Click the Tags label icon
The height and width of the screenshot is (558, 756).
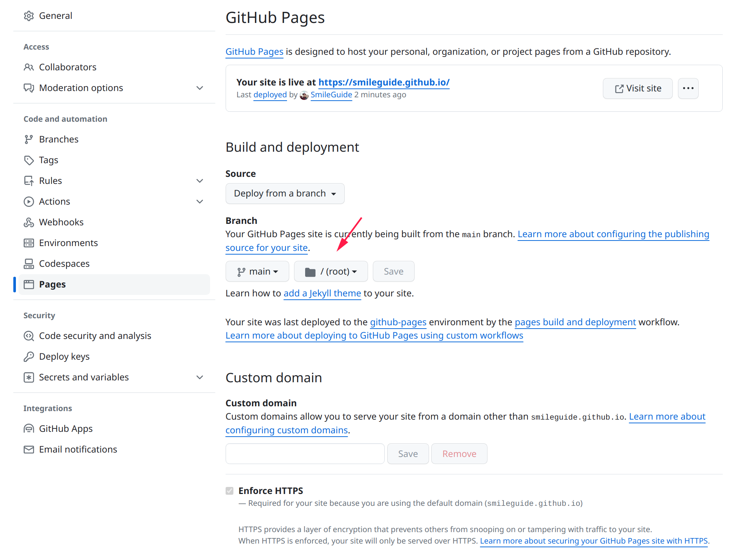[29, 160]
